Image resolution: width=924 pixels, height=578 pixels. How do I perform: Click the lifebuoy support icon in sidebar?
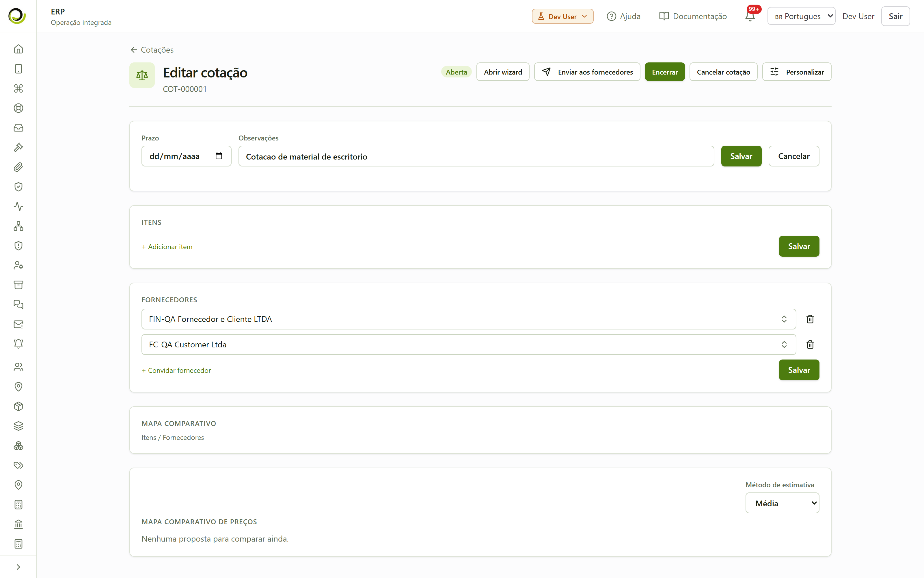pyautogui.click(x=18, y=108)
